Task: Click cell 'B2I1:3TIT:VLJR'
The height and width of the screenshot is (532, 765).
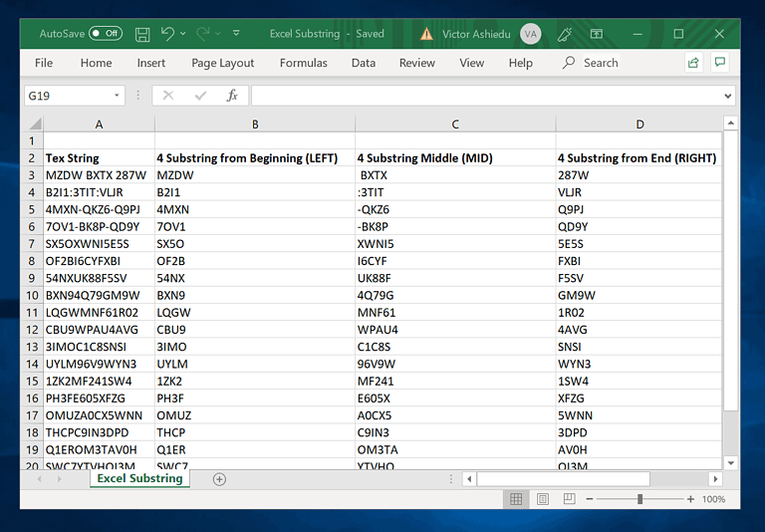Action: pos(99,192)
